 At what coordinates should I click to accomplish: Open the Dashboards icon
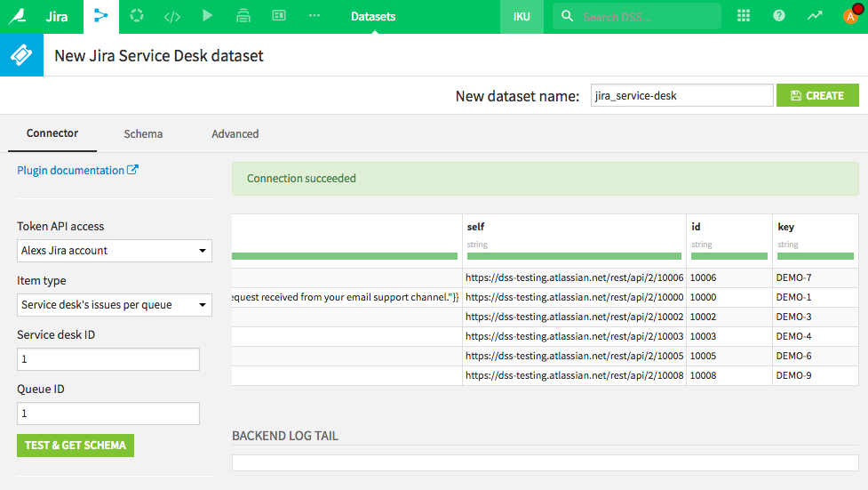coord(279,15)
